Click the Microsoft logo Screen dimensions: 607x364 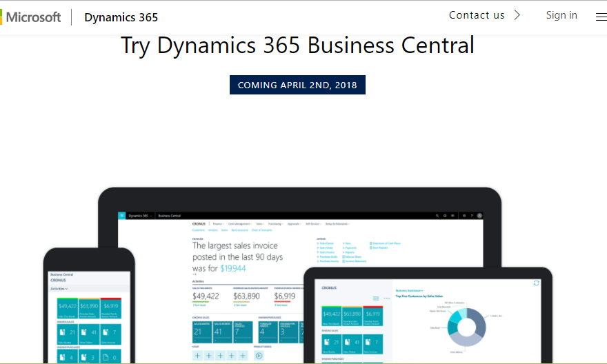tap(30, 17)
